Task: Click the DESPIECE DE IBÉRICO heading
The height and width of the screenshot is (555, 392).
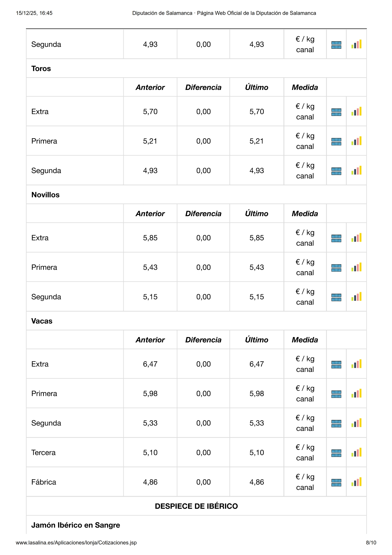Action: point(196,506)
